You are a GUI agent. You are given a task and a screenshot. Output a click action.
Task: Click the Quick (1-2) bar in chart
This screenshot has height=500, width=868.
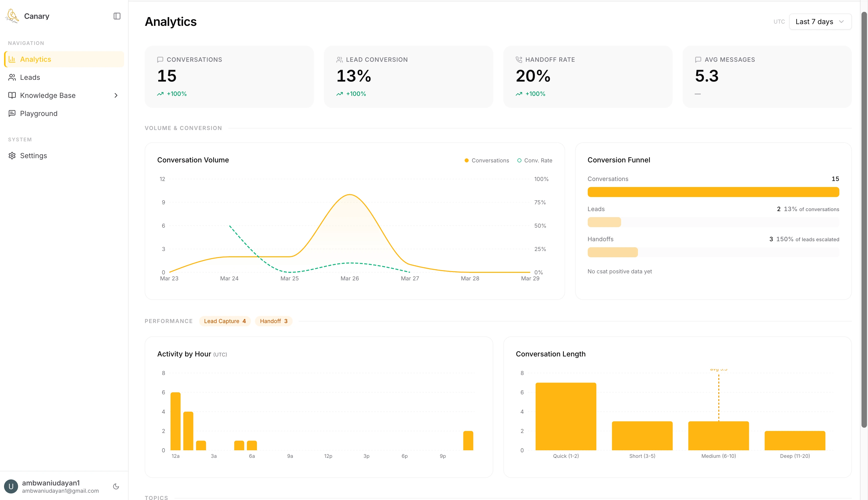[566, 416]
